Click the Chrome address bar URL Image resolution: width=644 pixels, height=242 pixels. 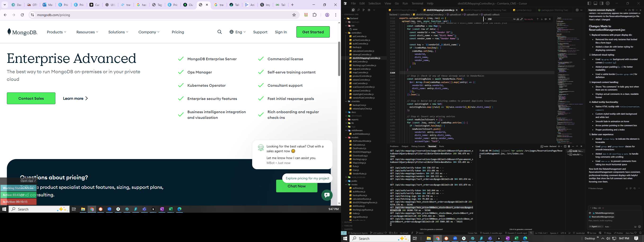click(x=54, y=15)
